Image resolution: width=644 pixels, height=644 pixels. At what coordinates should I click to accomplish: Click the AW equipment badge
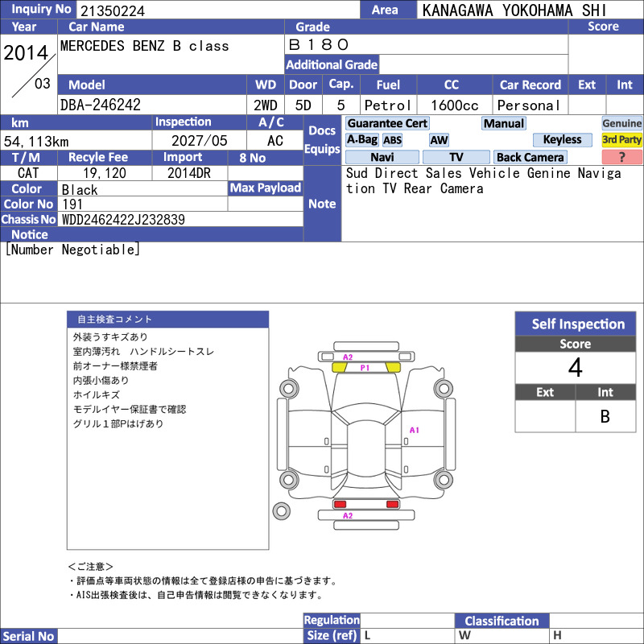439,140
